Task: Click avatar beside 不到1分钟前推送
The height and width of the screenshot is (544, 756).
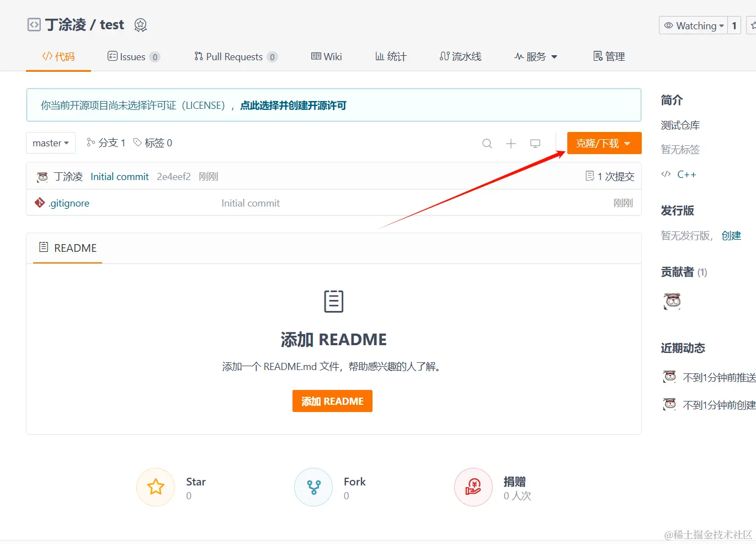Action: 669,377
